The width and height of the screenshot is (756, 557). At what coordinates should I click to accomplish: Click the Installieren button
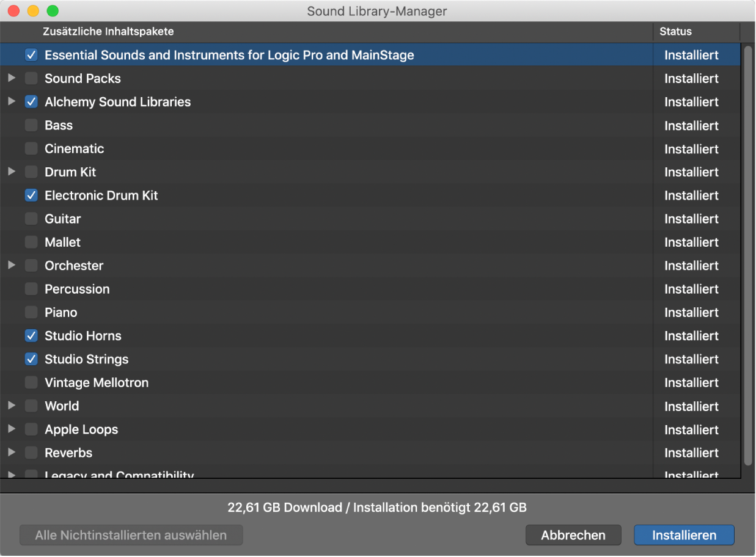684,535
